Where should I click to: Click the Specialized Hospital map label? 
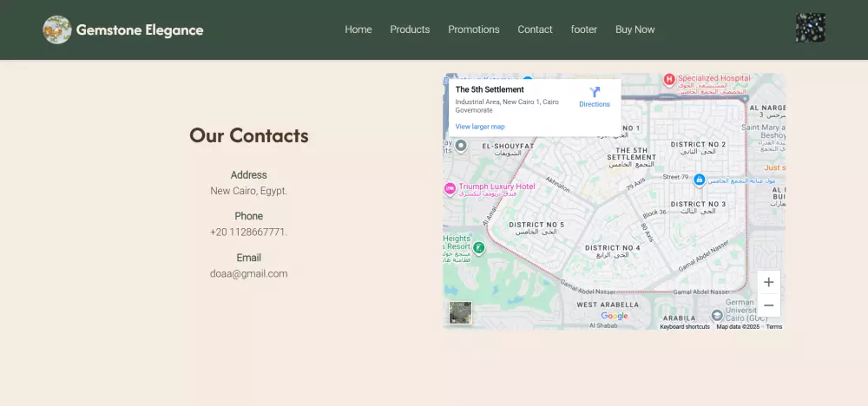click(714, 78)
